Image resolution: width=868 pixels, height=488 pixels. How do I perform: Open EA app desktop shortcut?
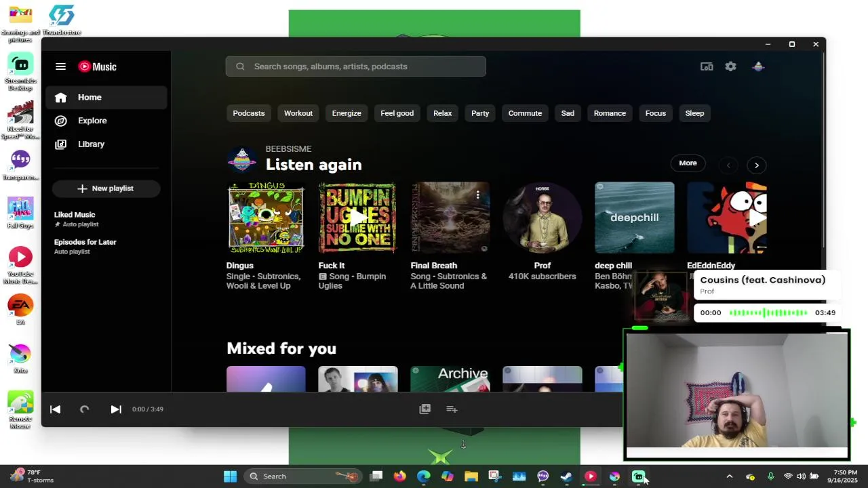point(20,310)
